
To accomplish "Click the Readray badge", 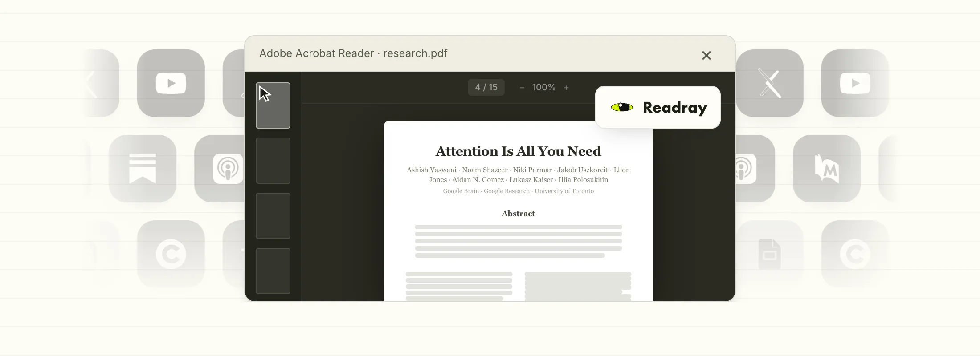I will pos(658,107).
